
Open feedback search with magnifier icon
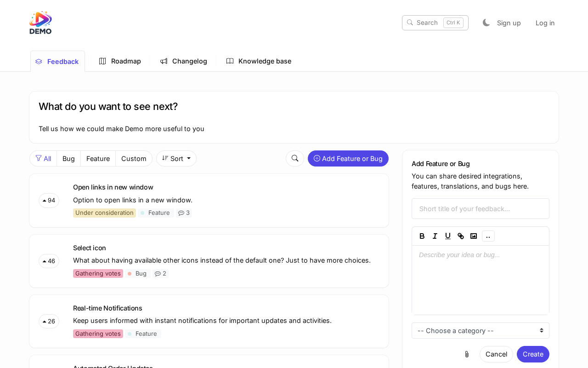(x=295, y=158)
